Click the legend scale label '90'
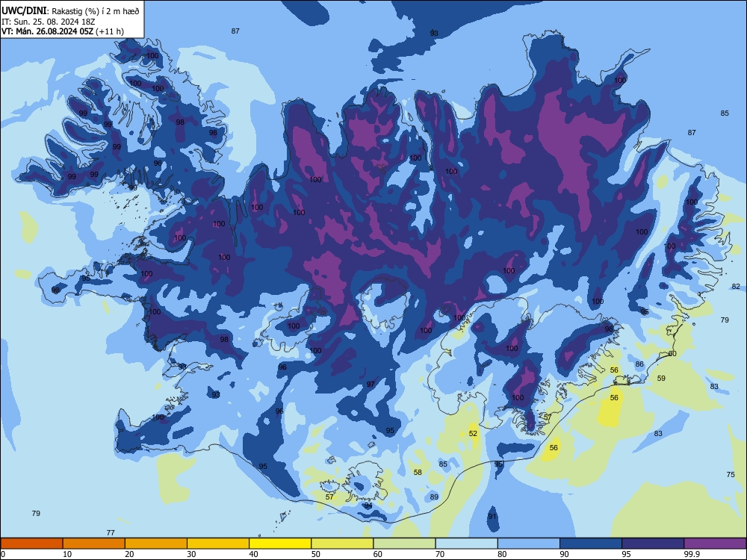Image resolution: width=747 pixels, height=560 pixels. coord(565,554)
